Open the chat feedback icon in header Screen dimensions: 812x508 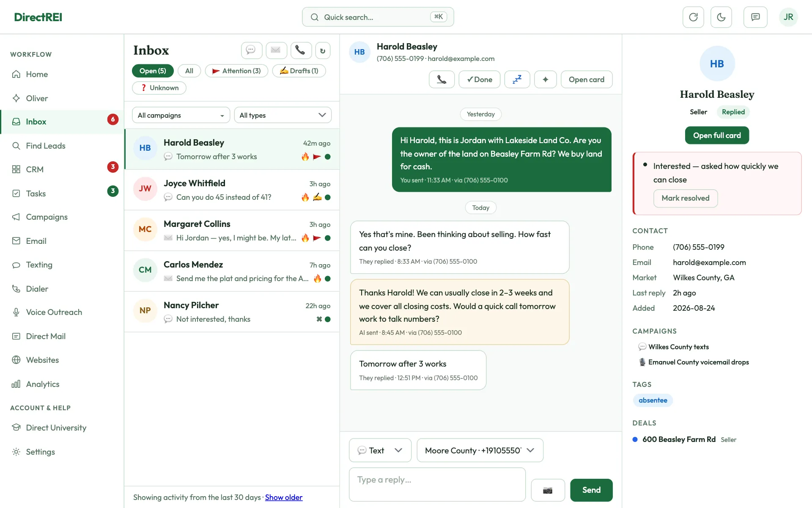tap(755, 17)
